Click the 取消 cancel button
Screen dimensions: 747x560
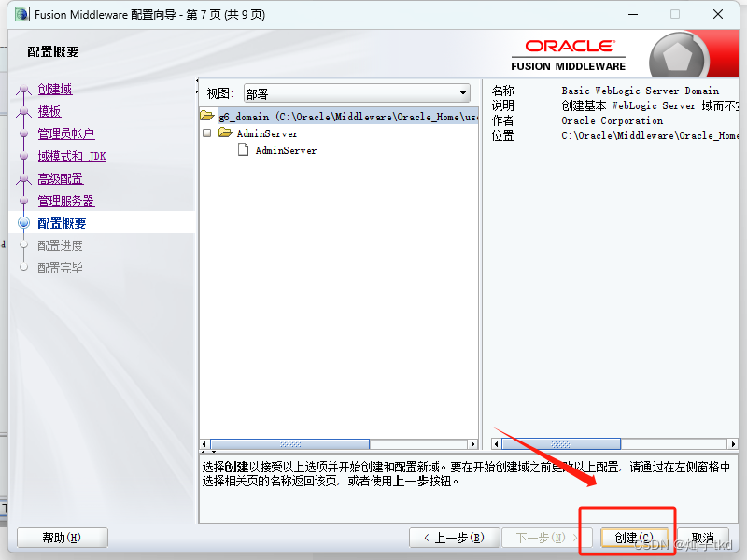coord(703,538)
